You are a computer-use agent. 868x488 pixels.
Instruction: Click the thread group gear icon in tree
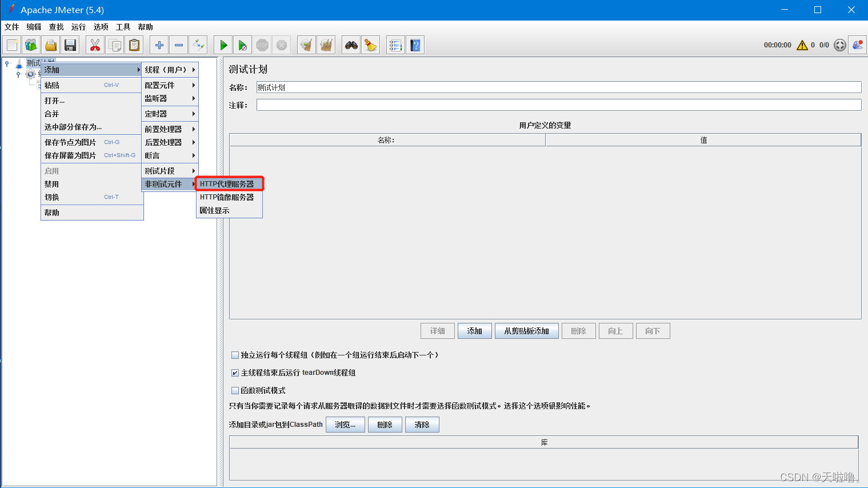click(30, 74)
